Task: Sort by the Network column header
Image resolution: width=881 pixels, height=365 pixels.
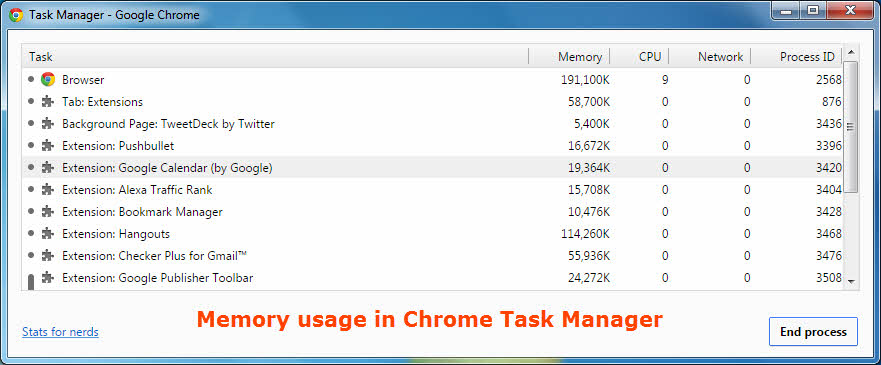Action: pyautogui.click(x=710, y=56)
